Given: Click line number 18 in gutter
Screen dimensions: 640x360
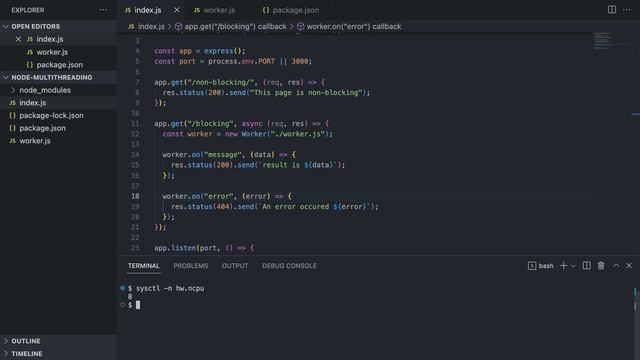Looking at the screenshot, I should point(135,196).
